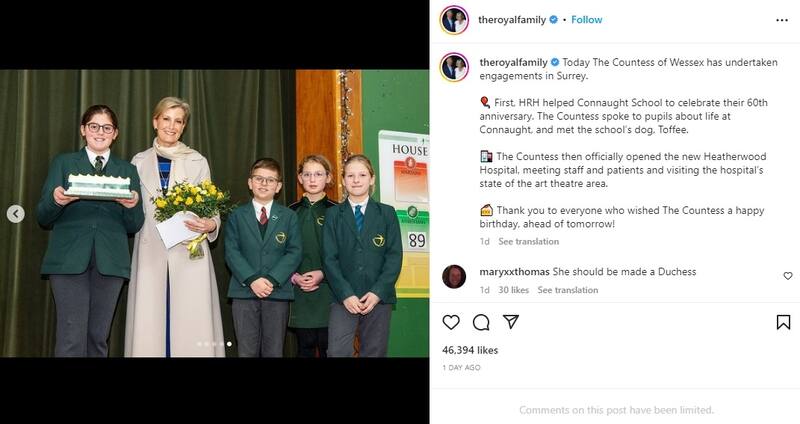Like the post with the heart icon
Screen dimensions: 800x424
[451, 322]
